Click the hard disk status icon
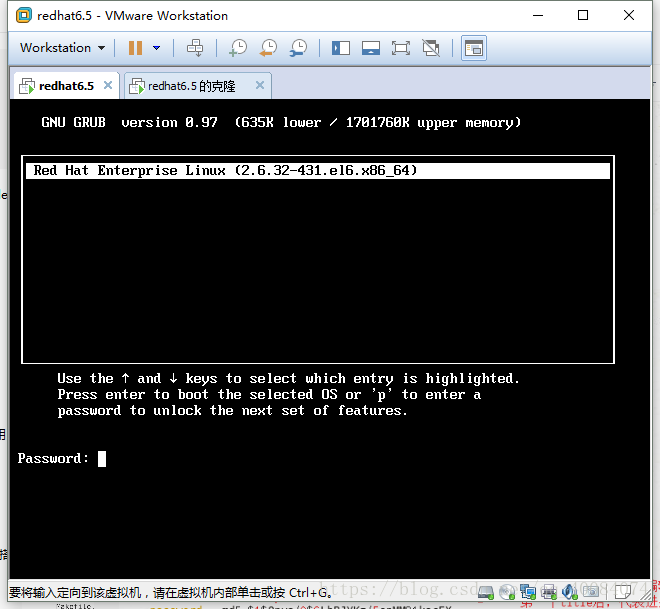 [x=486, y=593]
